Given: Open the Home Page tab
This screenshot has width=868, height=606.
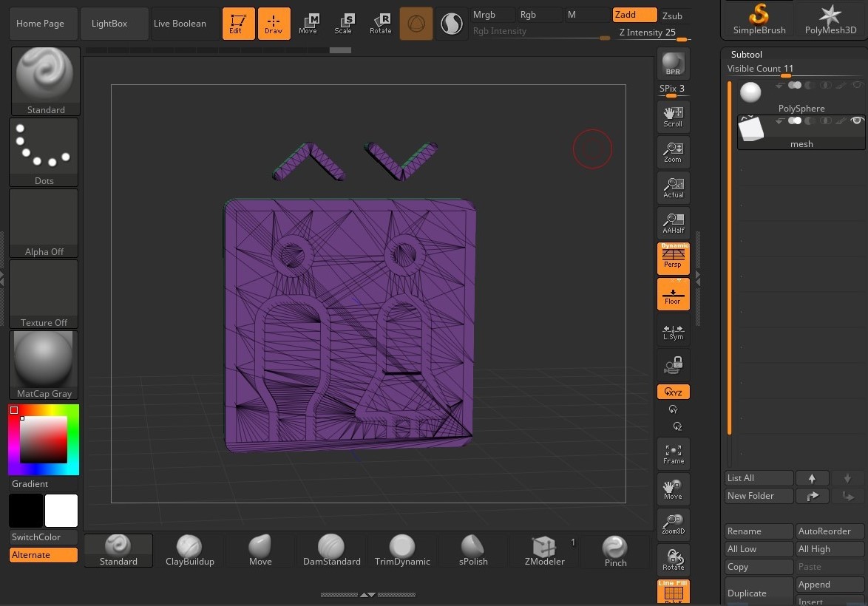Looking at the screenshot, I should [43, 24].
